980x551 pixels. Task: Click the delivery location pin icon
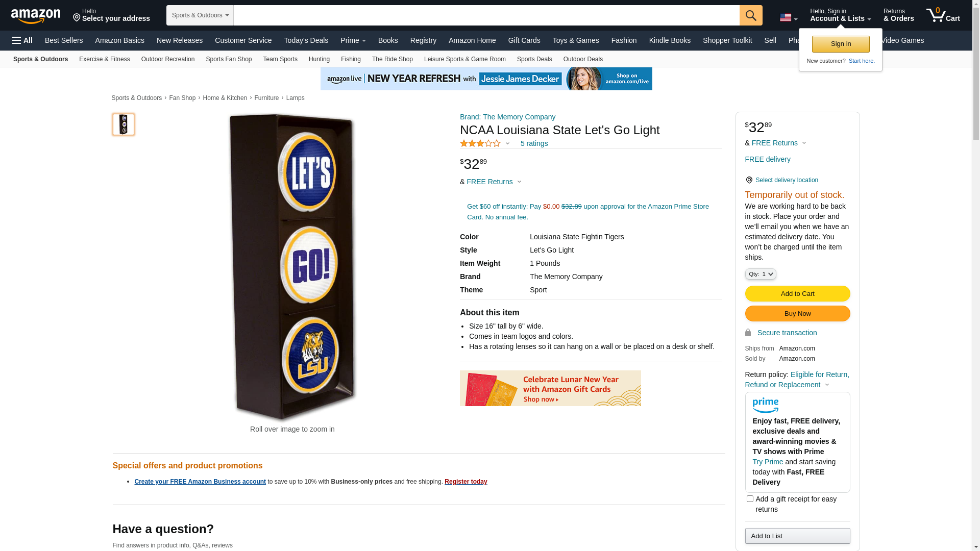[x=749, y=180]
